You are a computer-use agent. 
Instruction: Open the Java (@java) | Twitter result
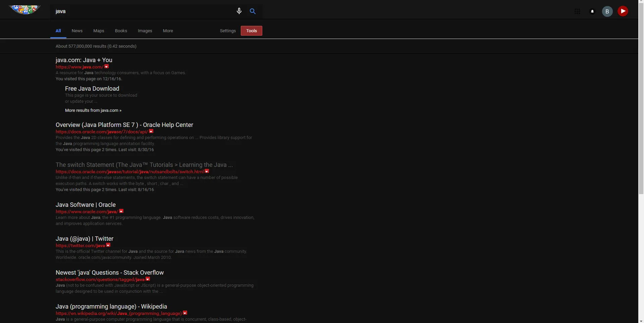point(85,239)
